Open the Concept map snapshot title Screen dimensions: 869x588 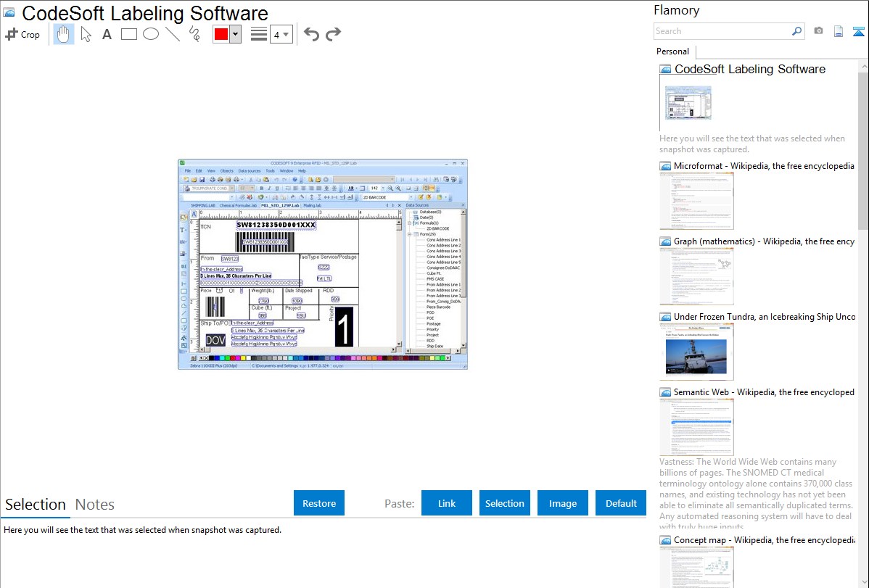[x=764, y=539]
